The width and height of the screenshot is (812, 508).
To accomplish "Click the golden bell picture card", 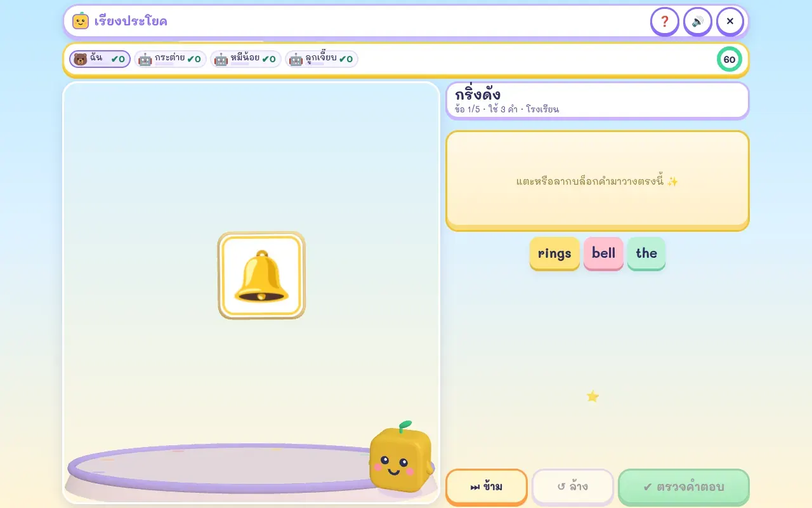I will click(261, 276).
